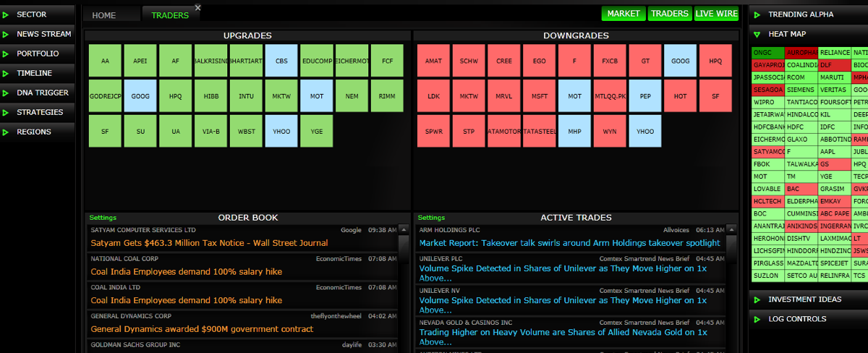Expand the PORTFOLIO sidebar section
Screen dimensions: 868x353
click(x=37, y=53)
